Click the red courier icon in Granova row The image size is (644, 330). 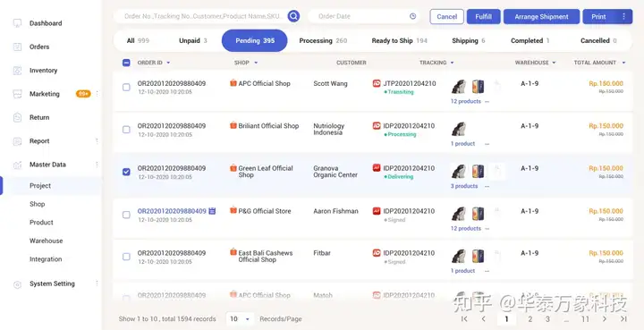point(377,168)
